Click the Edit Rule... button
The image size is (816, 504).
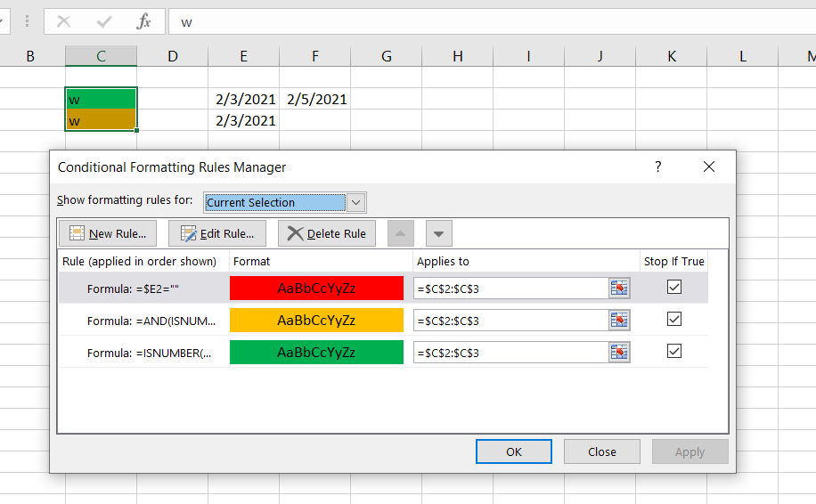(217, 233)
